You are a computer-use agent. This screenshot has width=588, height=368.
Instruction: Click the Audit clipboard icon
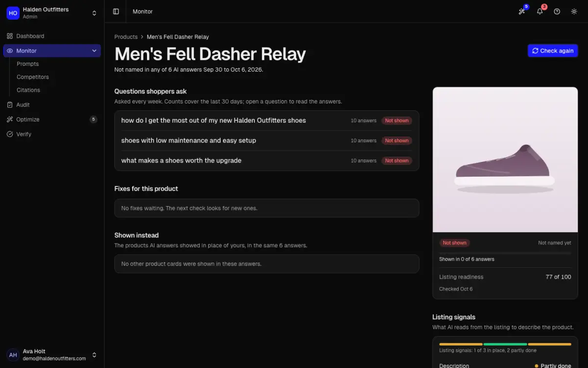(10, 105)
